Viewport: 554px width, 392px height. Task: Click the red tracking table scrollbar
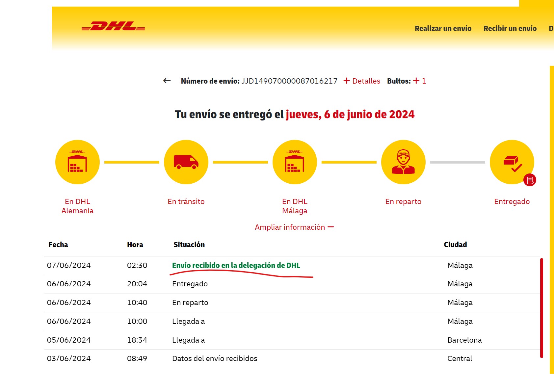pyautogui.click(x=541, y=308)
